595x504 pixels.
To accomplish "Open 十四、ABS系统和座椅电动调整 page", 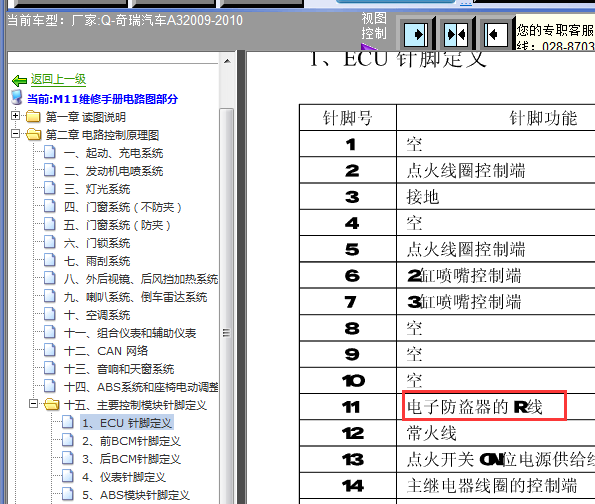I will coord(141,387).
